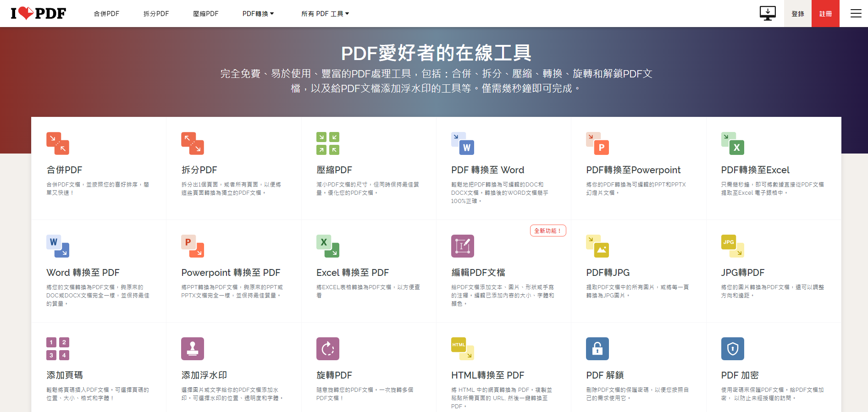This screenshot has height=412, width=868.
Task: Open the 壓縮PDF card title link
Action: point(334,170)
